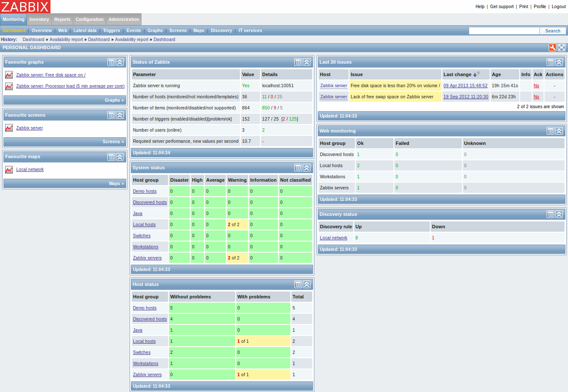Open the Discovery status widget menu icon
The width and height of the screenshot is (568, 392).
(550, 214)
